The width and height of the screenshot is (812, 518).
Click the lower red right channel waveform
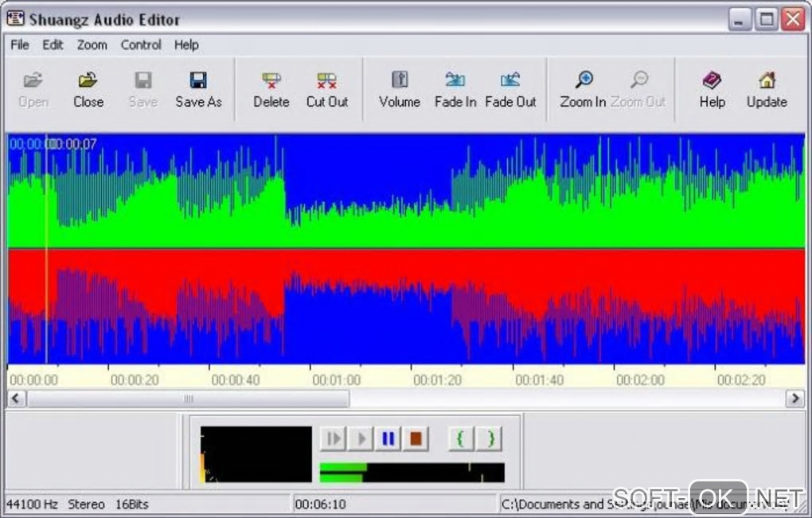pyautogui.click(x=406, y=306)
